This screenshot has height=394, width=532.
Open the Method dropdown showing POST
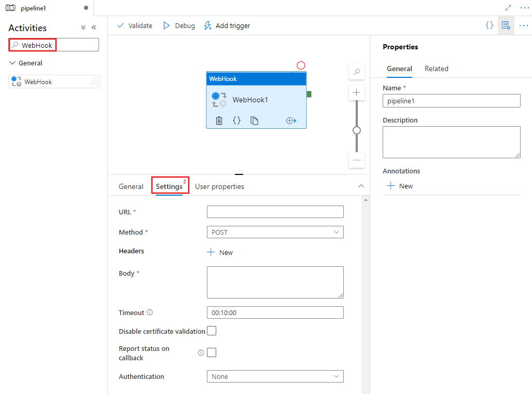[275, 232]
